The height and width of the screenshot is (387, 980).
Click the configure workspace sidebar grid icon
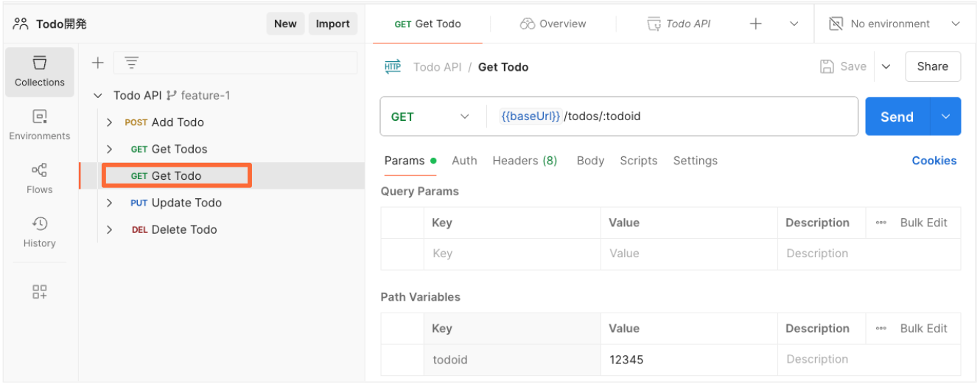[40, 292]
